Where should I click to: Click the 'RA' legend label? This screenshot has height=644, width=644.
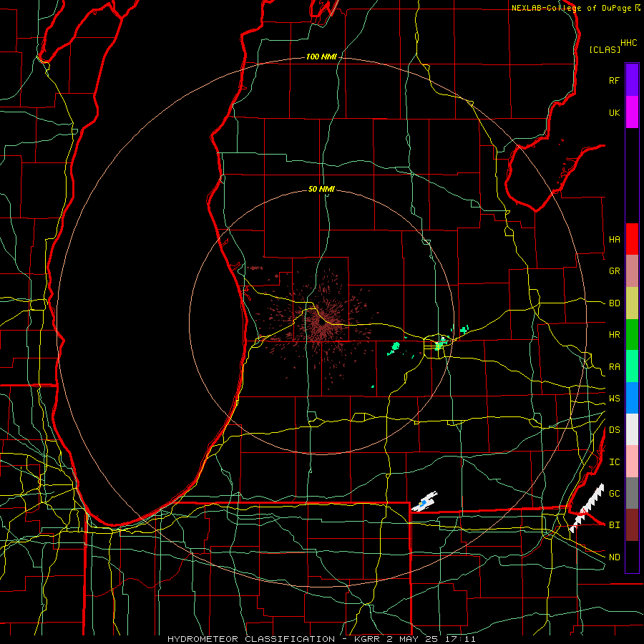pos(614,367)
